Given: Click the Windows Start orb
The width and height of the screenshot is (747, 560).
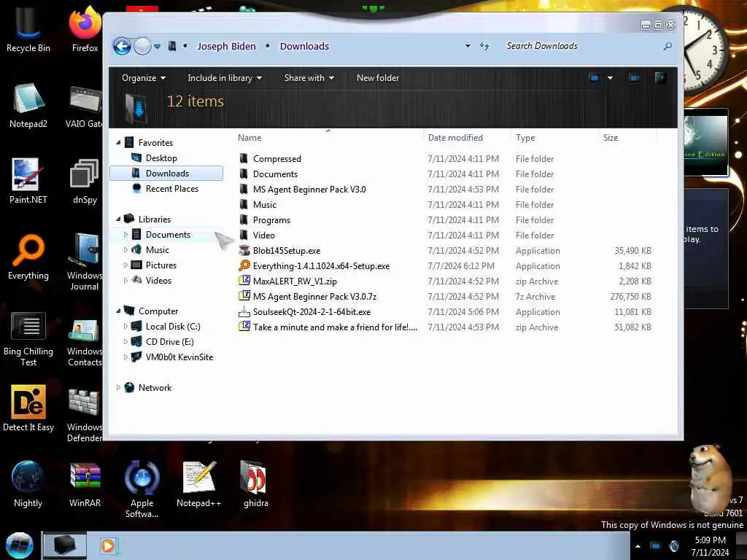Looking at the screenshot, I should tap(20, 545).
